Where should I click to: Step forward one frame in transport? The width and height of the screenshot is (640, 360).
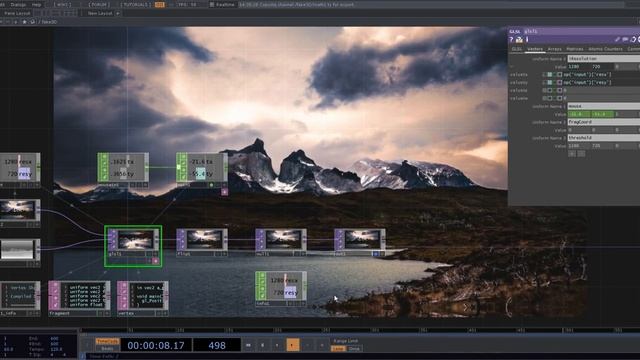click(322, 345)
